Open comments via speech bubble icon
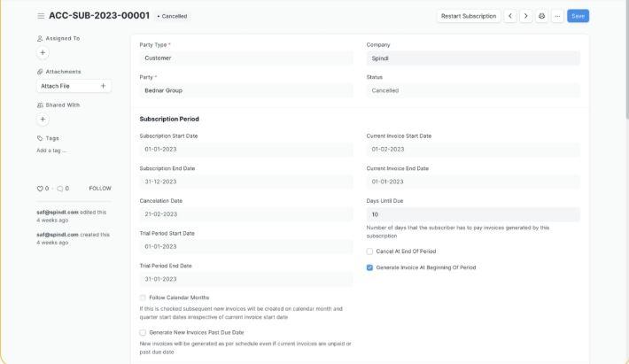This screenshot has height=364, width=629. pyautogui.click(x=59, y=188)
